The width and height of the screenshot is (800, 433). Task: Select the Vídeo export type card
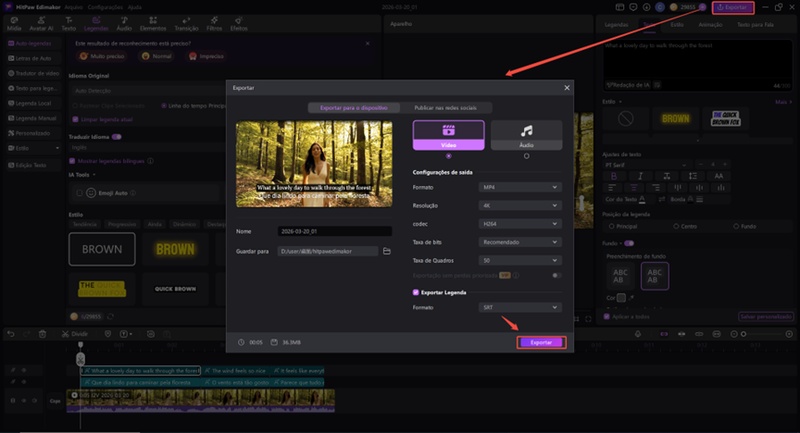pos(448,135)
